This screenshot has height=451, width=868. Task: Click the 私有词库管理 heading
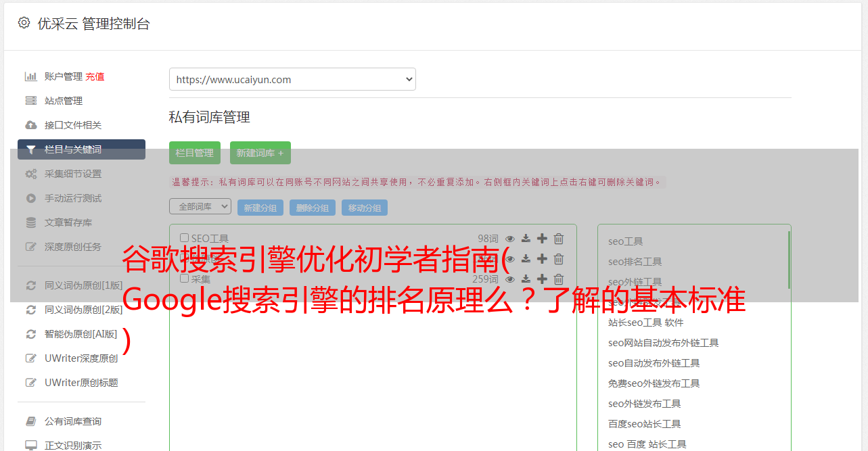click(x=210, y=117)
